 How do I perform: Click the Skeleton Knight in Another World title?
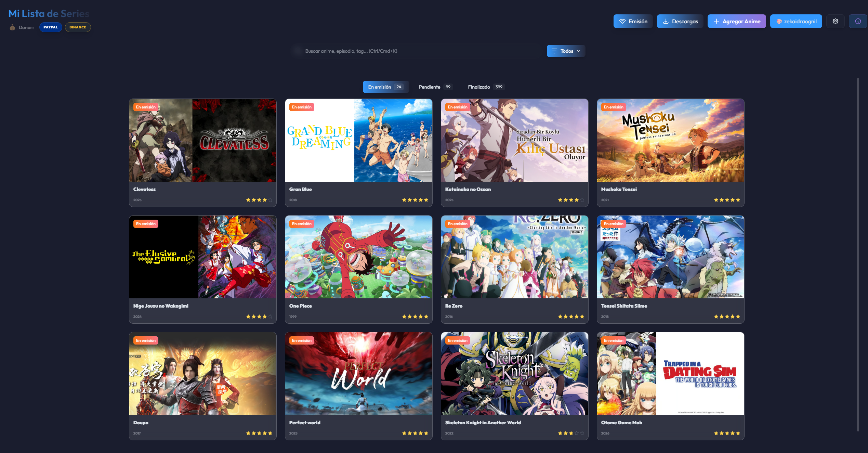click(483, 423)
